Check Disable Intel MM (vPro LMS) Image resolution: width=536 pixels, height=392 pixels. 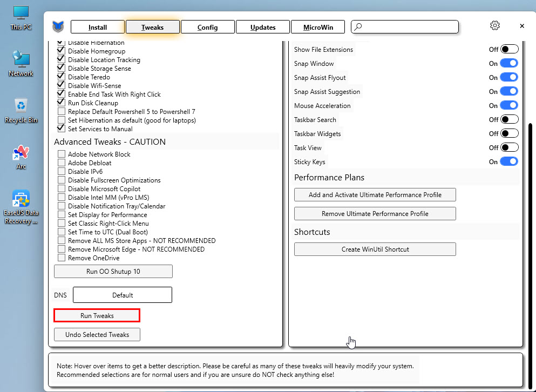click(x=61, y=198)
